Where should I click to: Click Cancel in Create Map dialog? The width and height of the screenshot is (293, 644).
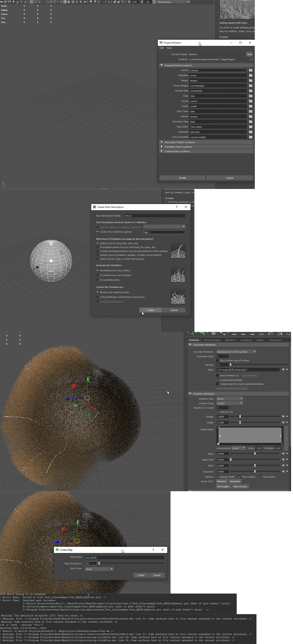tap(157, 575)
